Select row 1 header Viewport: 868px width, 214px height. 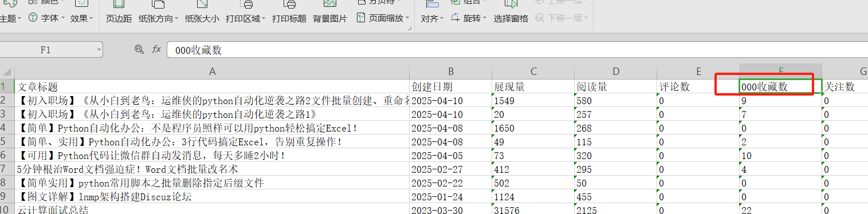tap(7, 86)
